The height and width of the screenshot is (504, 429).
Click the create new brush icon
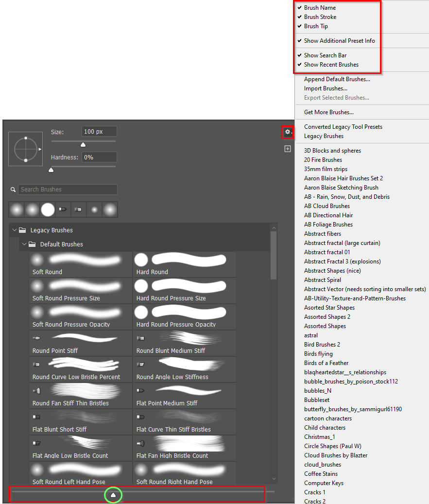287,149
